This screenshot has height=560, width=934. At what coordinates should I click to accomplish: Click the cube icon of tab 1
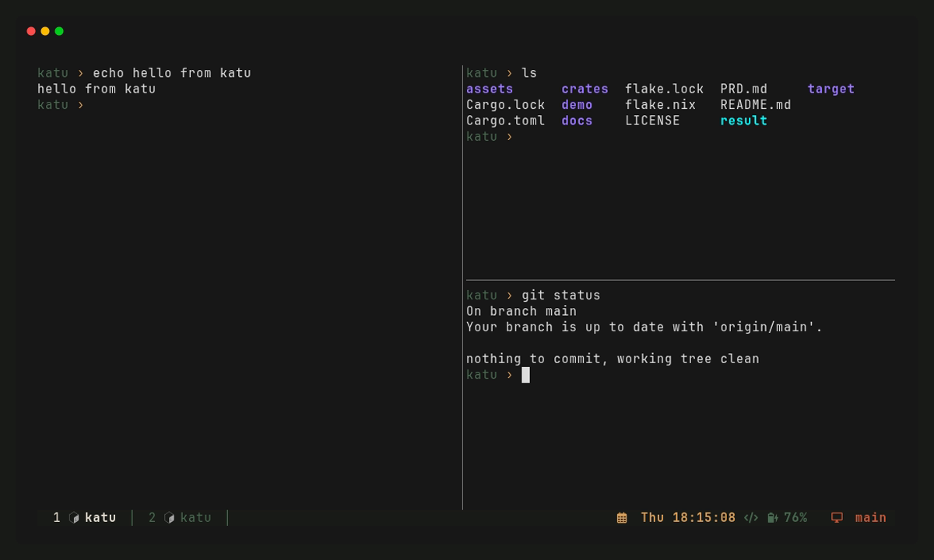click(x=74, y=518)
